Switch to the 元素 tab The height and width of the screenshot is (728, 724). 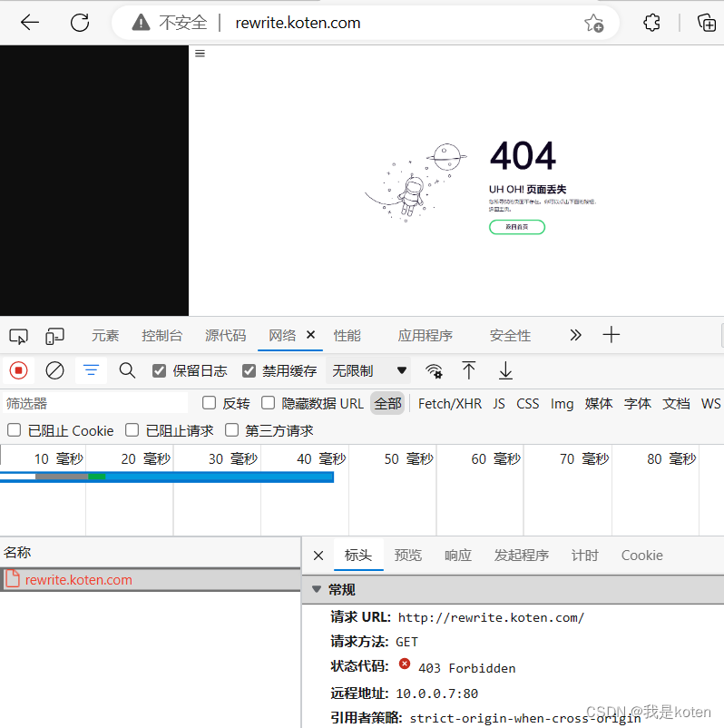105,335
